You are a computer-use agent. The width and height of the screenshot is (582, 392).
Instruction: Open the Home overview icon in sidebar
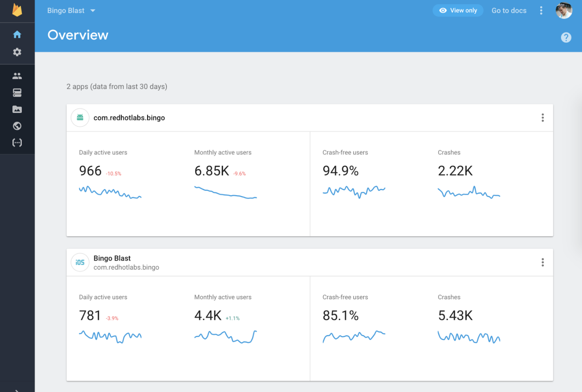click(17, 34)
